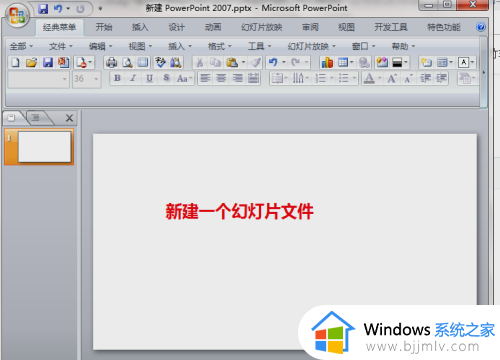Screen dimensions: 500x360
Task: Open the 设计 ribbon tab
Action: (176, 27)
